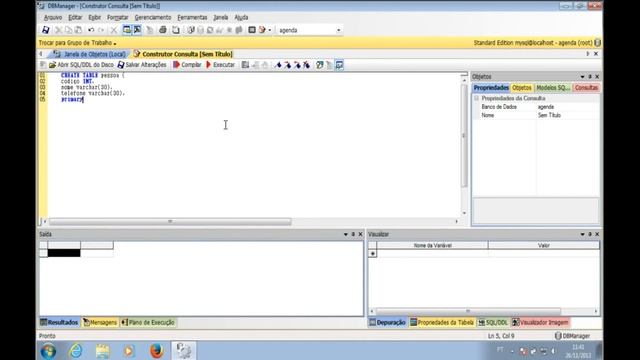The width and height of the screenshot is (640, 360).
Task: Click the grid icon after Executar
Action: coord(245,65)
